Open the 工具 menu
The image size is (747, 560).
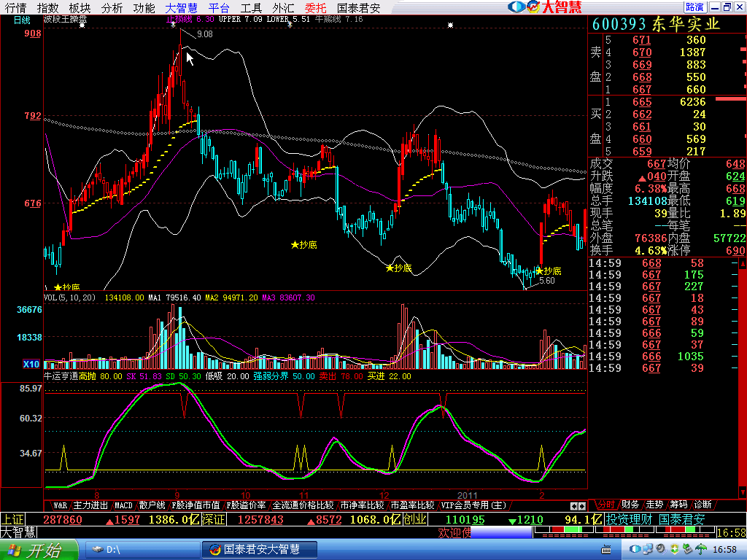(251, 7)
